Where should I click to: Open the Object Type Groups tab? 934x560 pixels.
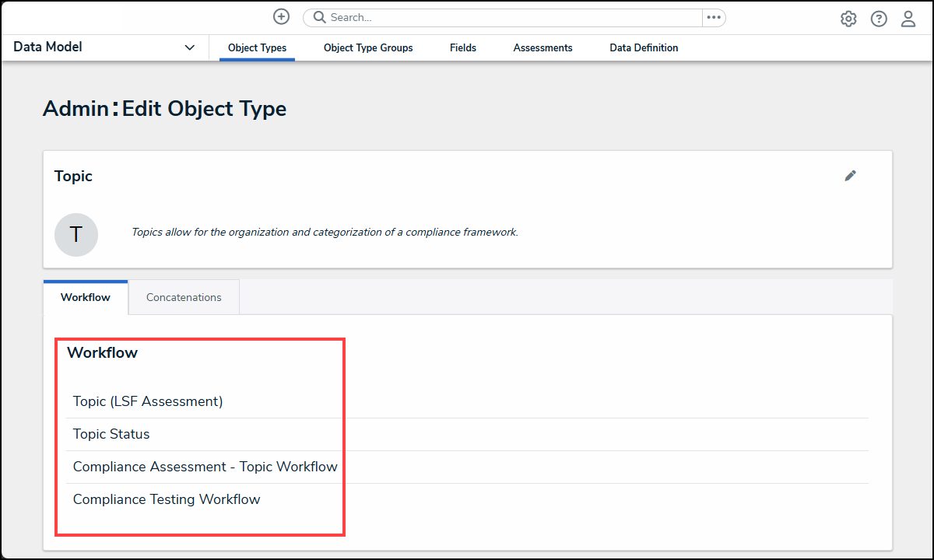click(368, 48)
